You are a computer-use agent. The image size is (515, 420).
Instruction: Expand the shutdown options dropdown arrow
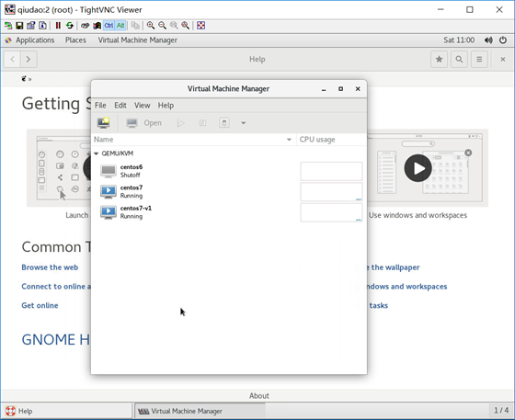point(244,123)
